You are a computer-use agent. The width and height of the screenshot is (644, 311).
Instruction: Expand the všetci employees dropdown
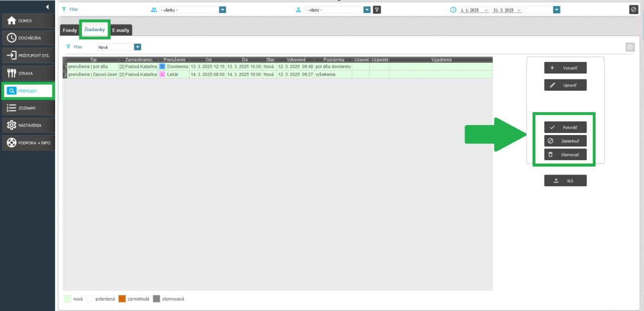(367, 10)
